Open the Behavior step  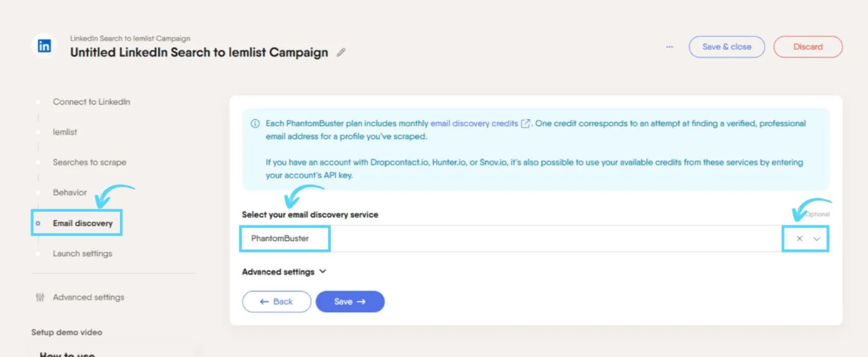(x=70, y=192)
